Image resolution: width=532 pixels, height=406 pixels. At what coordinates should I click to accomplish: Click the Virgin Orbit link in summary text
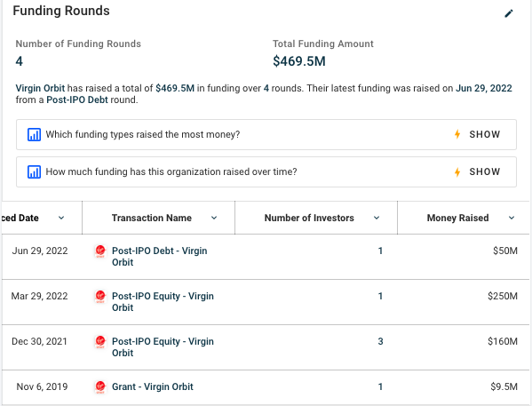coord(40,88)
